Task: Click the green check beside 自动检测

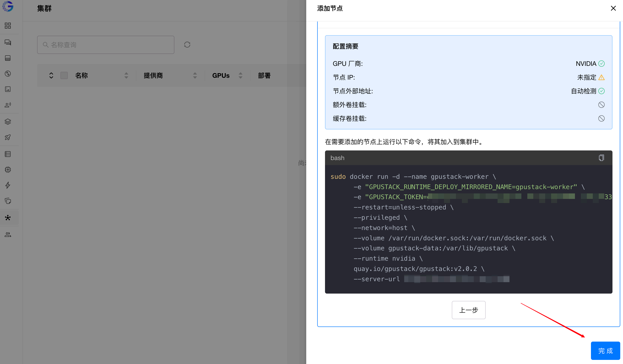Action: (x=601, y=91)
